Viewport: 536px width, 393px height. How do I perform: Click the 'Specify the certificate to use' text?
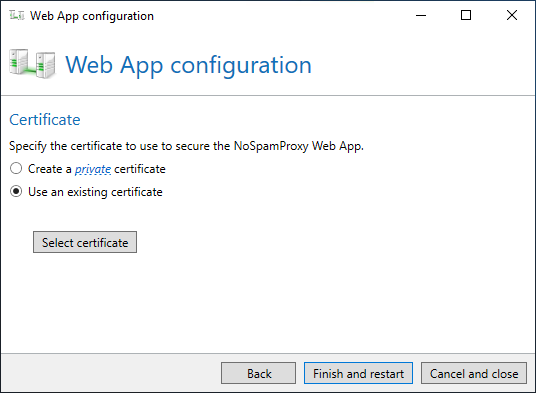(x=186, y=146)
